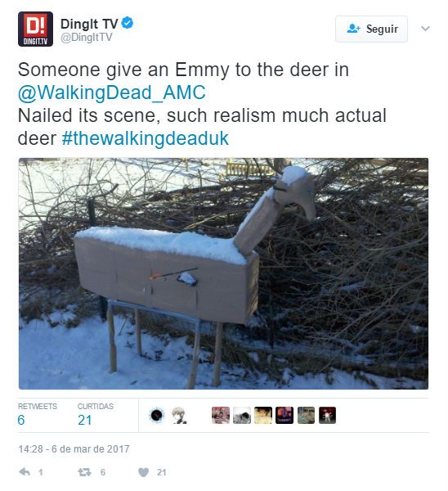Open the last red-tinted liker avatar
Image resolution: width=448 pixels, height=491 pixels.
click(327, 415)
